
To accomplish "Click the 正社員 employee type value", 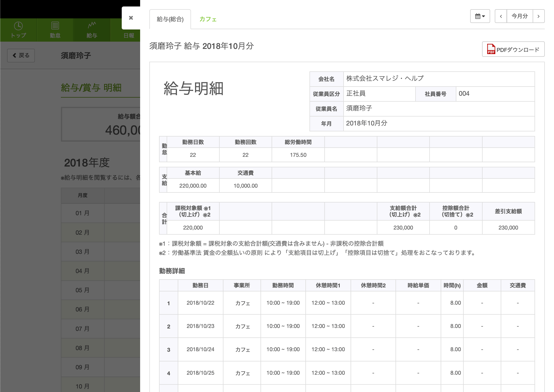I will pos(356,94).
